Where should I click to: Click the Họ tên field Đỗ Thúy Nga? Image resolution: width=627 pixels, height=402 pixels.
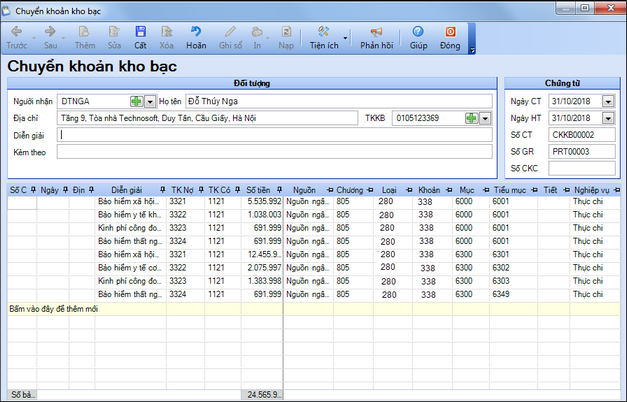[339, 102]
